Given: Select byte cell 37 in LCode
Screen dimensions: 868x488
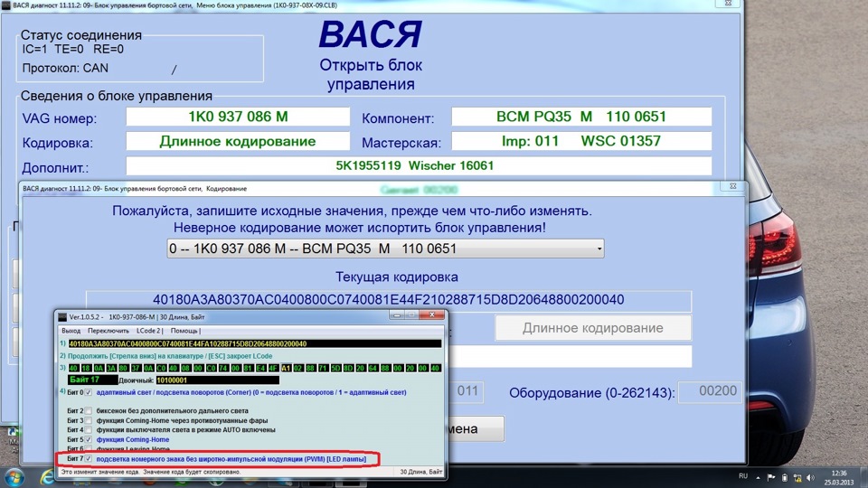Looking at the screenshot, I should (137, 368).
